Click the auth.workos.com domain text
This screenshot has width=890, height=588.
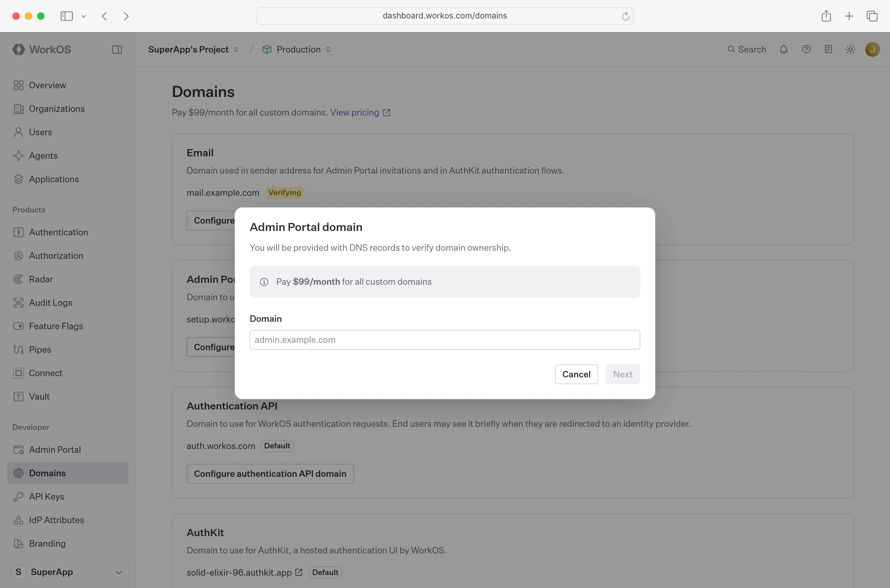click(x=221, y=446)
